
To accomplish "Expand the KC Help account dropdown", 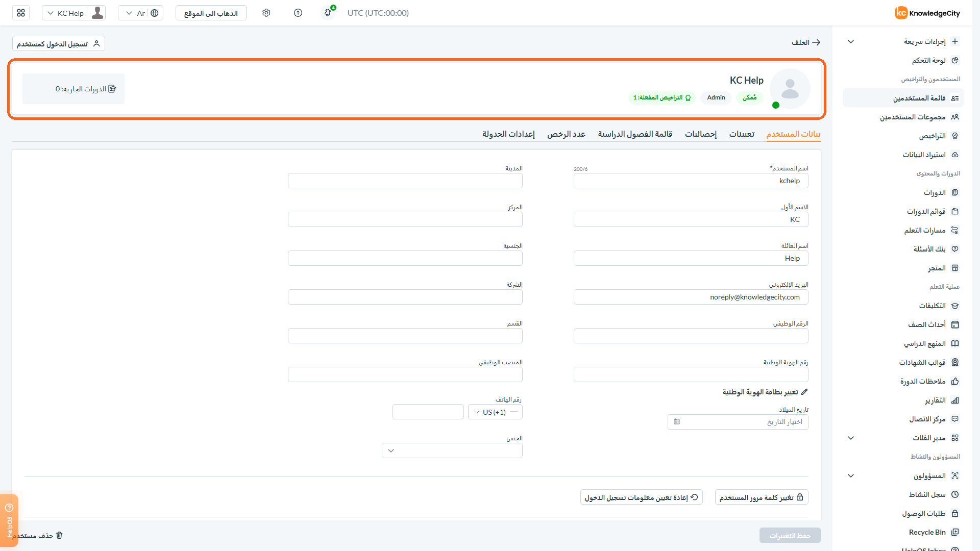I will click(x=74, y=13).
